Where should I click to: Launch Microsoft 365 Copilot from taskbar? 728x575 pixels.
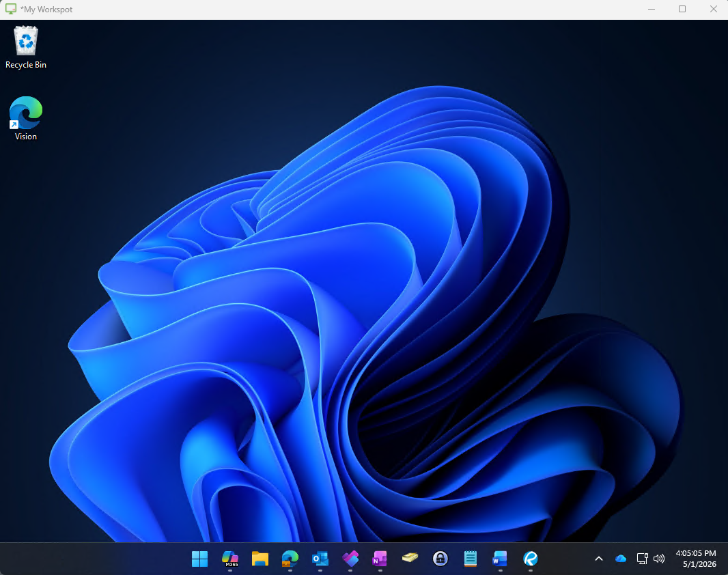(x=230, y=559)
